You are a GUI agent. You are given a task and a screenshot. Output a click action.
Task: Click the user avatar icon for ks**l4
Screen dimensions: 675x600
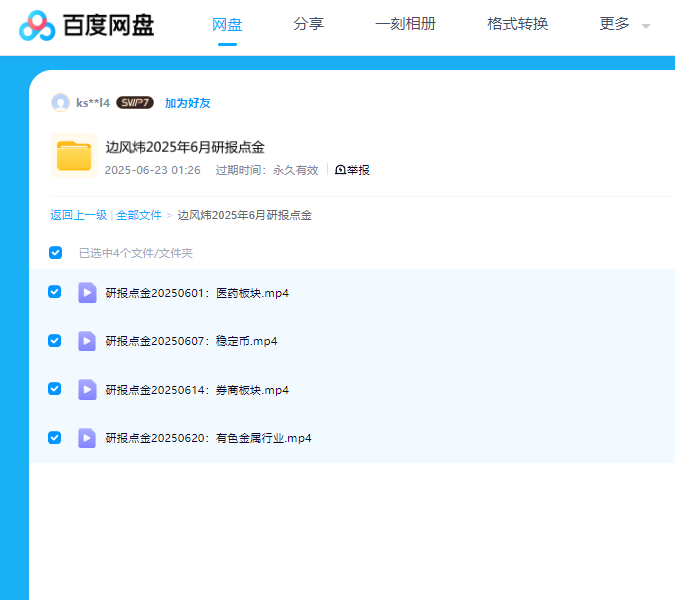pos(60,103)
